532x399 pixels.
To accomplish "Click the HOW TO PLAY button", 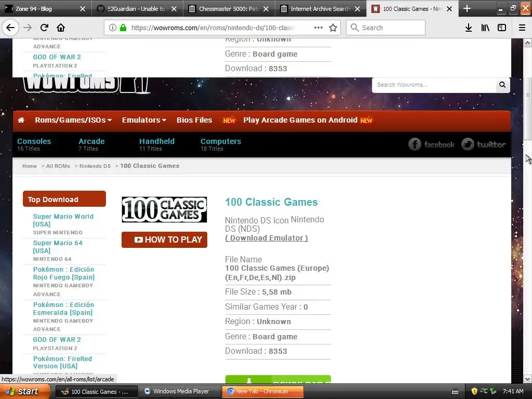I will click(164, 240).
